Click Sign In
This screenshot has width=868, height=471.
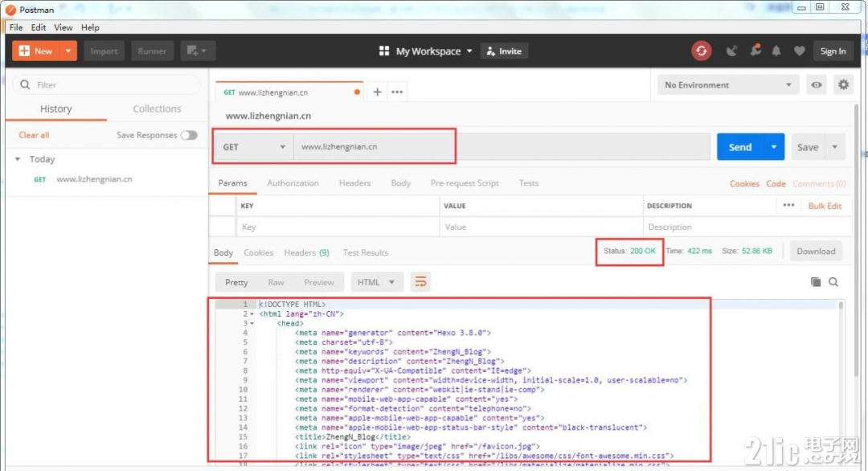click(833, 51)
